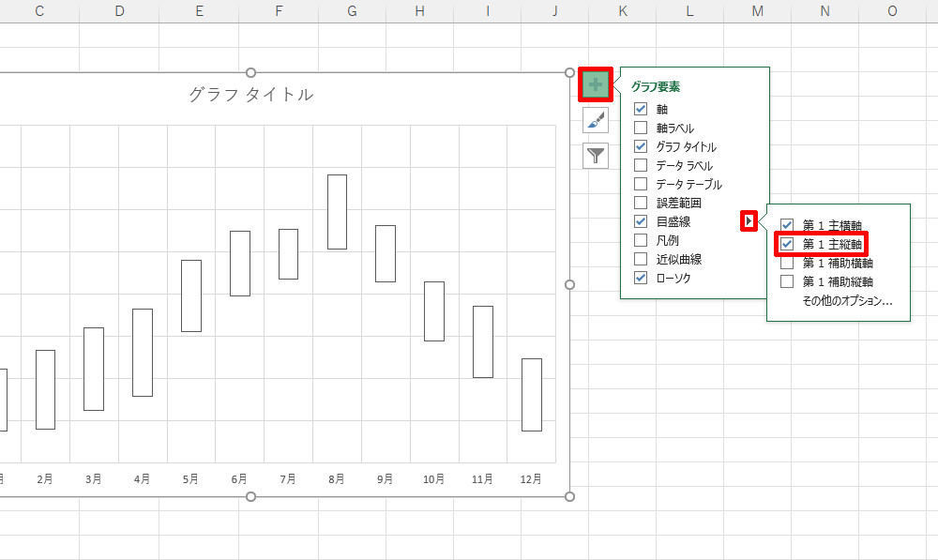Check the 近似曲線 option

(x=641, y=259)
